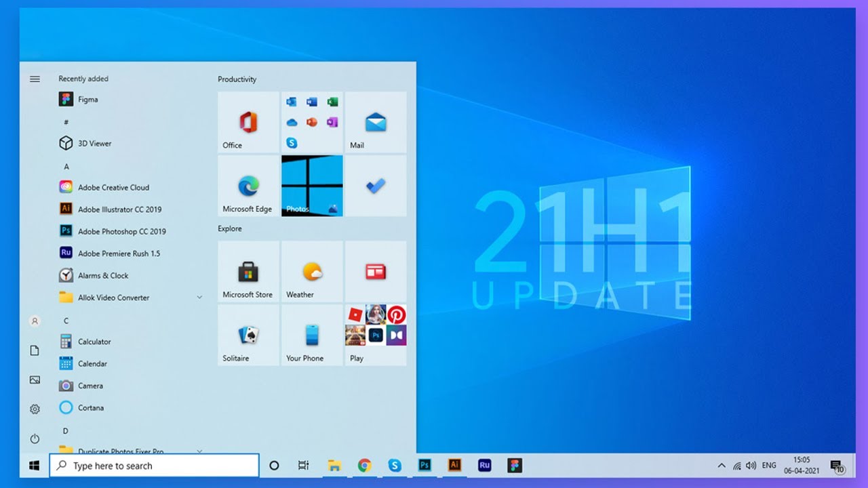868x488 pixels.
Task: Open Microsoft Store tile
Action: tap(248, 271)
